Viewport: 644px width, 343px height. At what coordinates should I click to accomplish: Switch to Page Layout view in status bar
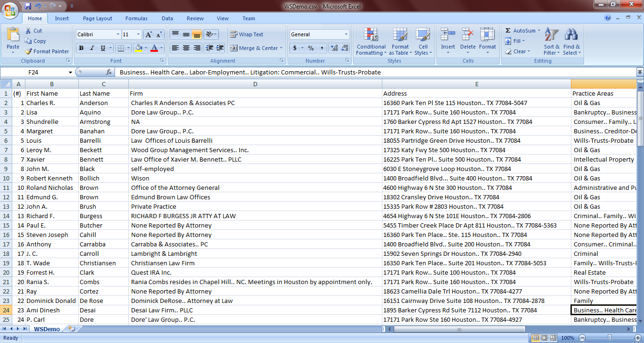pyautogui.click(x=544, y=338)
